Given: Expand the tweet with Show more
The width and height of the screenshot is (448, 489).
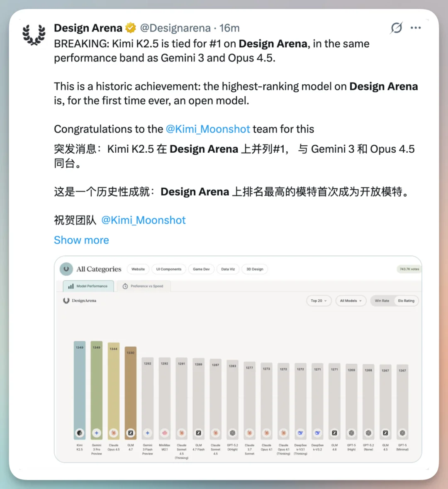Looking at the screenshot, I should 81,240.
